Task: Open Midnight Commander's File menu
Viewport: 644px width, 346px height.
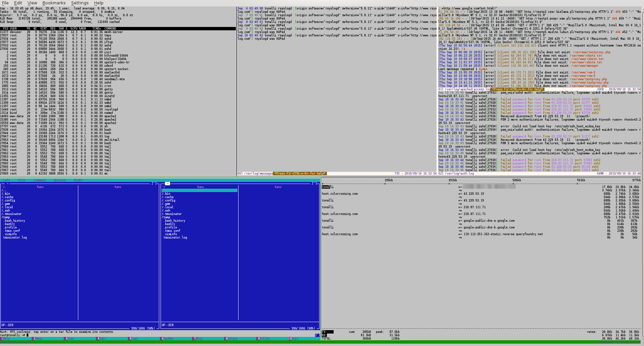Action: tap(22, 180)
